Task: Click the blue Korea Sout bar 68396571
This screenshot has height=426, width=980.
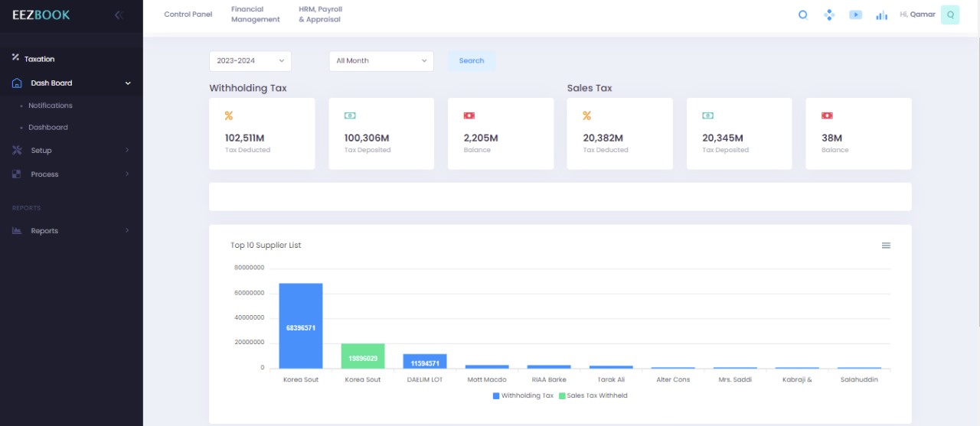Action: tap(301, 326)
